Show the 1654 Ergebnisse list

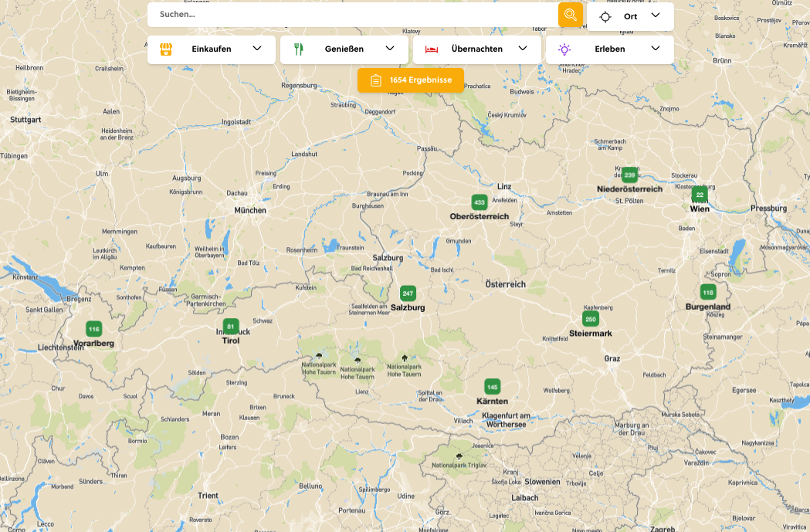(x=410, y=80)
